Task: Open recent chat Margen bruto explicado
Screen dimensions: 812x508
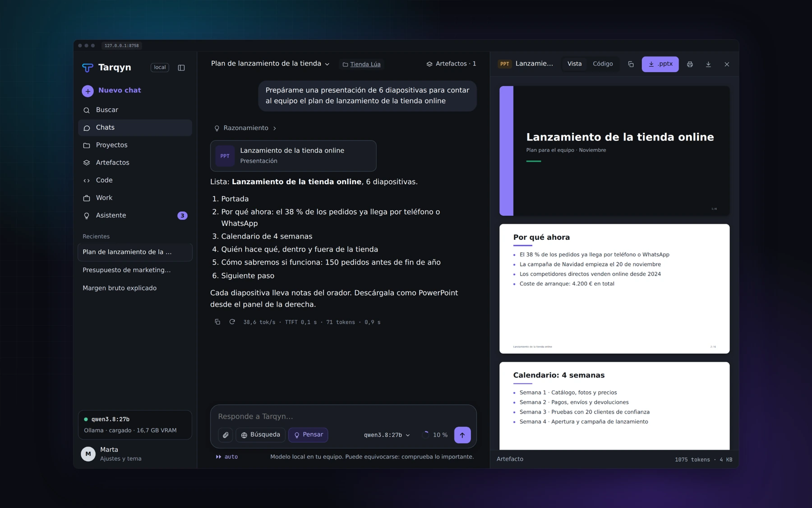Action: tap(135, 288)
